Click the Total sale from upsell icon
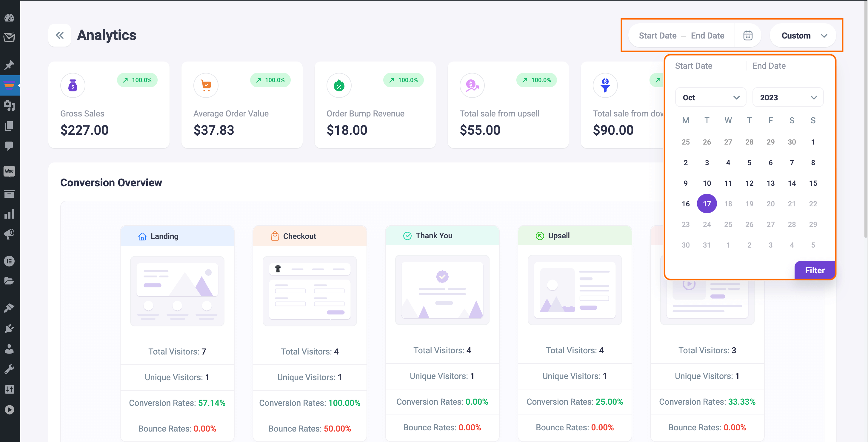The width and height of the screenshot is (868, 442). click(x=472, y=85)
